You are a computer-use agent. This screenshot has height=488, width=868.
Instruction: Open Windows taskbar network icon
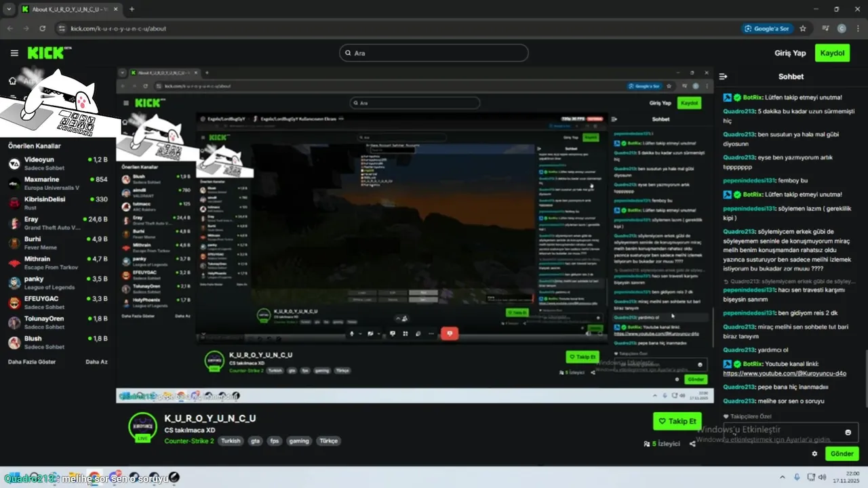point(810,477)
